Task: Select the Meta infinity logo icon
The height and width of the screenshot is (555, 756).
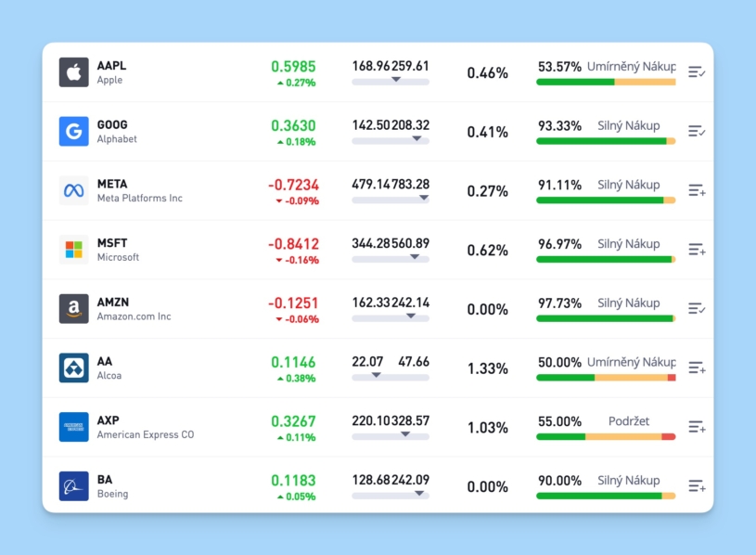Action: pos(73,189)
